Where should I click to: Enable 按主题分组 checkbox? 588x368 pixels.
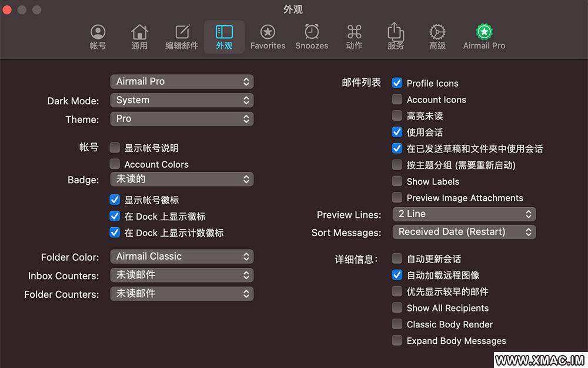(397, 165)
